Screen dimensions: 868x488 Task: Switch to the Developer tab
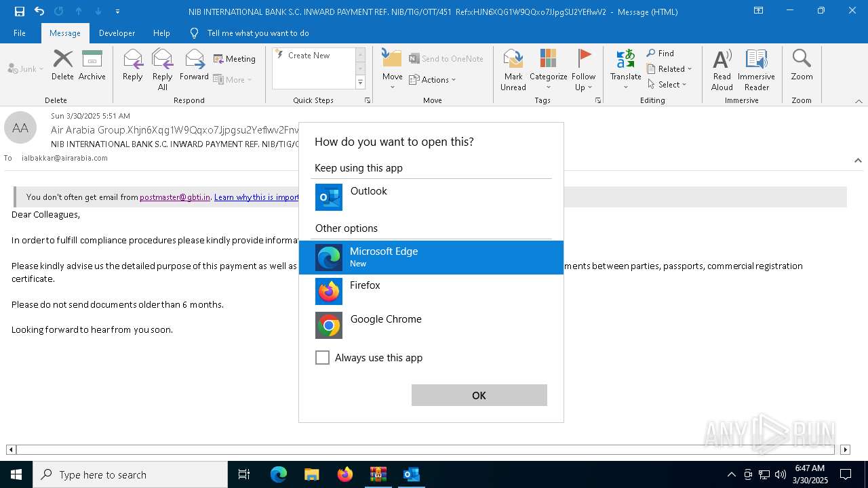point(117,33)
